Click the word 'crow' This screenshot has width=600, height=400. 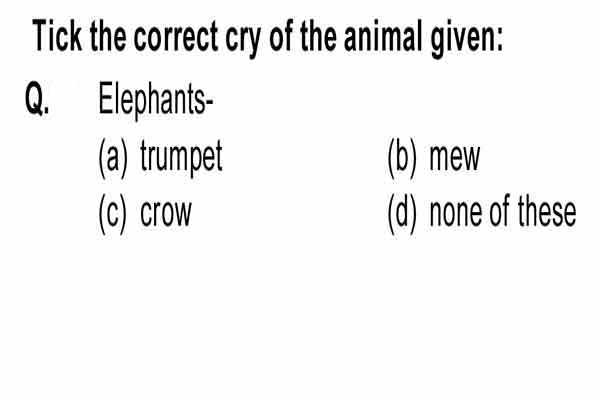coord(165,213)
